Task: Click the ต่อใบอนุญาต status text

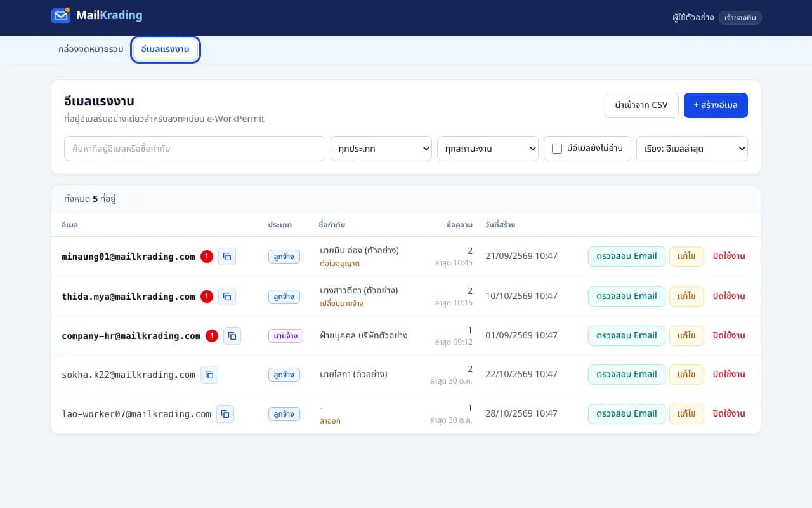Action: point(340,264)
